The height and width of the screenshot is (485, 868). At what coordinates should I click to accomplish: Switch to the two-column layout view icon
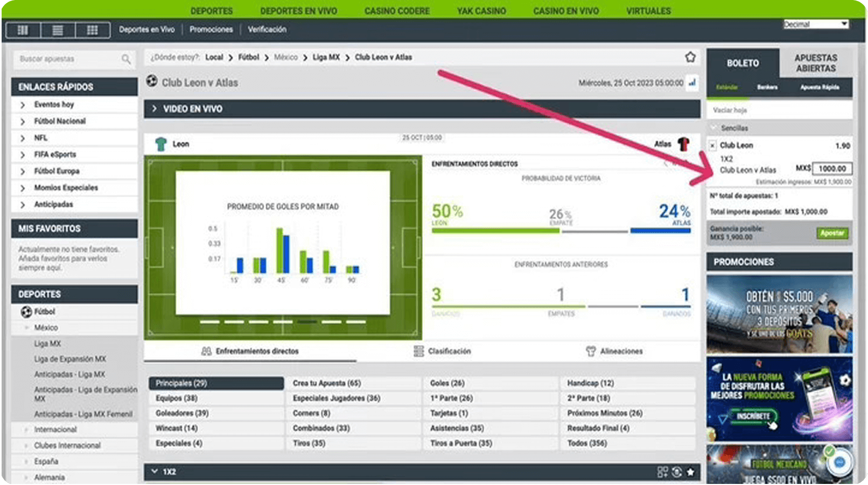[x=23, y=30]
